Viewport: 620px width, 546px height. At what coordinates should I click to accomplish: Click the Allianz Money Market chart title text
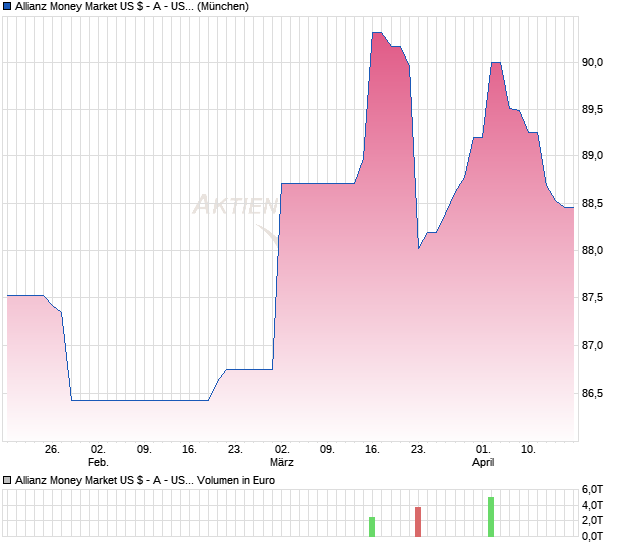(132, 6)
